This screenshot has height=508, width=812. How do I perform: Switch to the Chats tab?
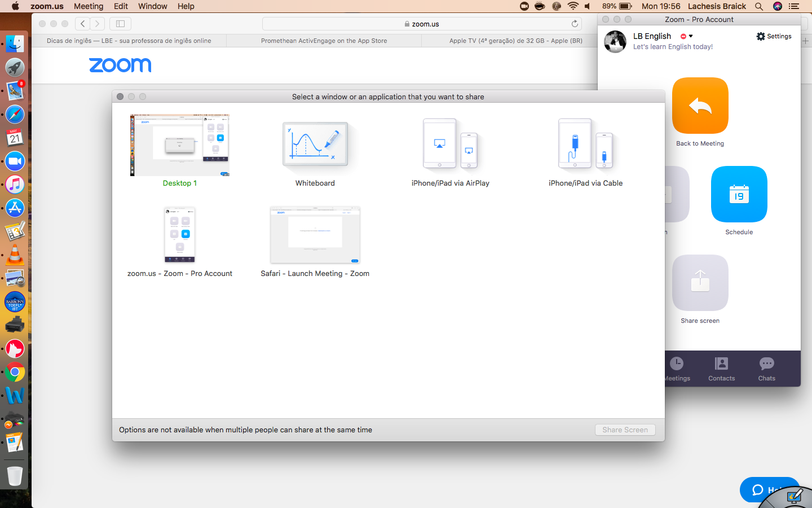coord(767,369)
